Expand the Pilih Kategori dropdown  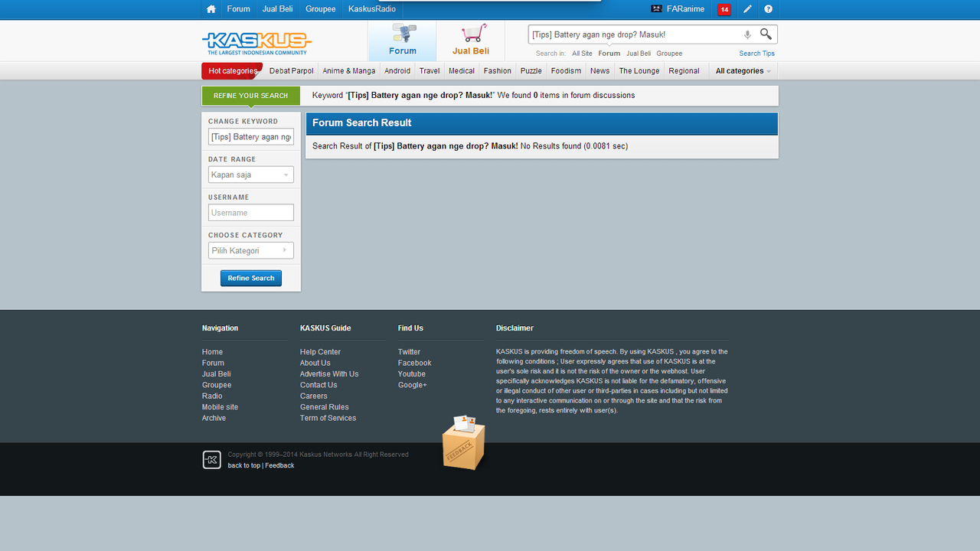click(x=251, y=251)
